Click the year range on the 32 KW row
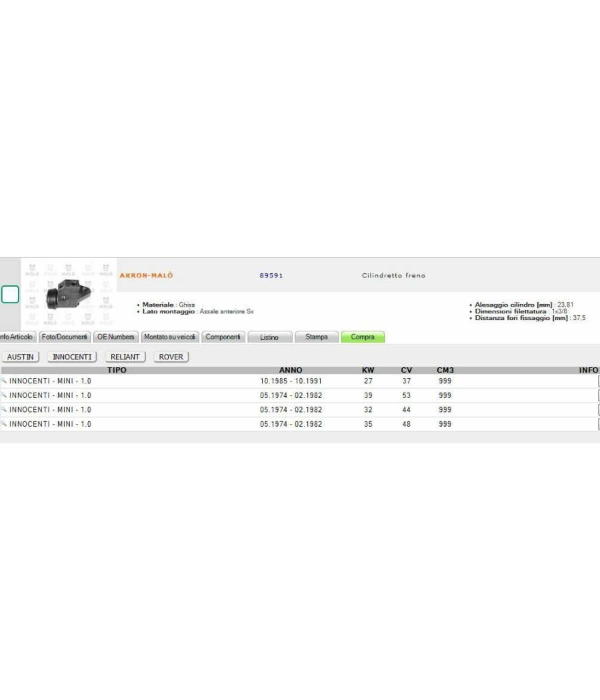 (x=291, y=409)
